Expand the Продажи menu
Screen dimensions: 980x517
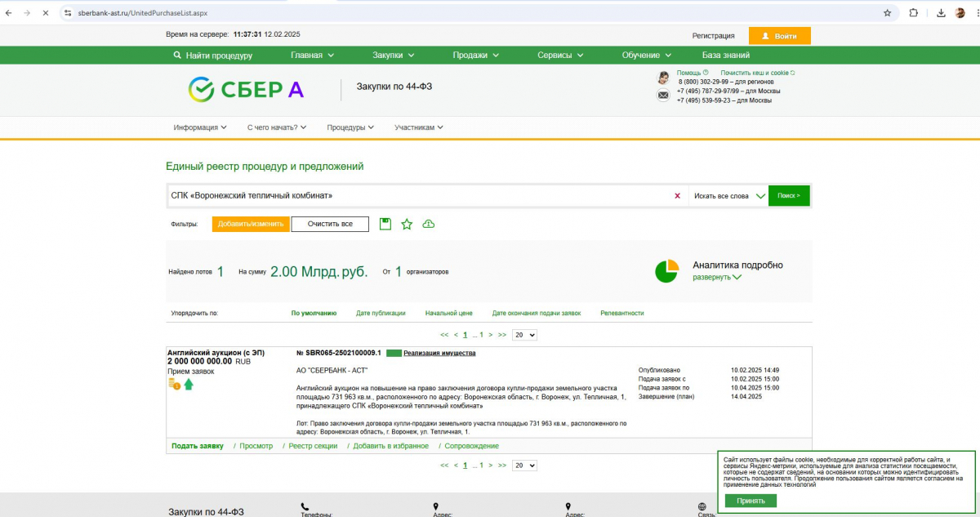(476, 56)
